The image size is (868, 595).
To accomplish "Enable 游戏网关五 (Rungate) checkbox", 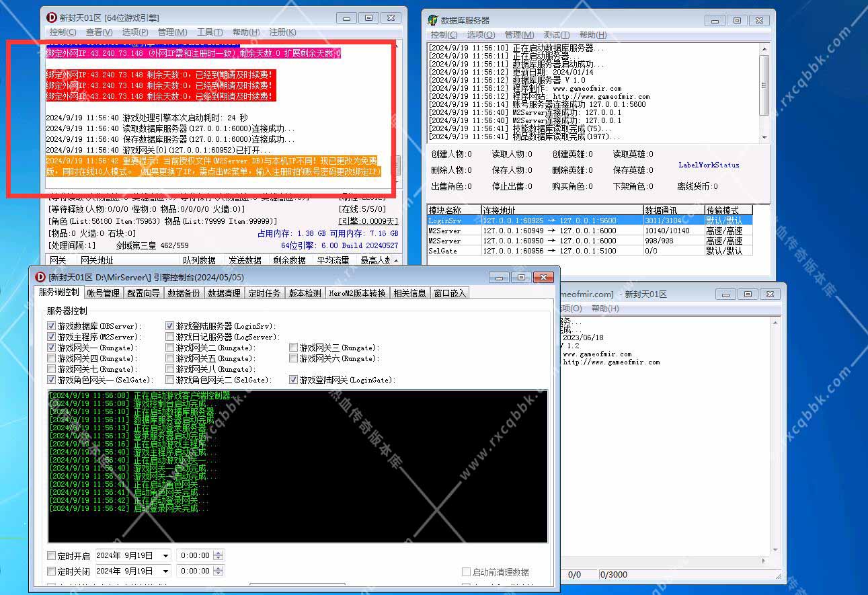I will pos(170,358).
